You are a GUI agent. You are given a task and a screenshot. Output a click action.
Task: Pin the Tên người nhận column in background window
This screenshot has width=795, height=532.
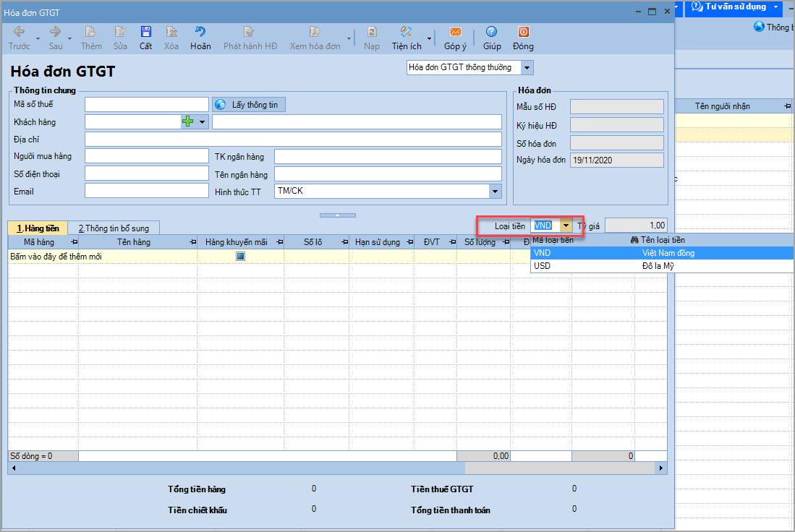[x=787, y=106]
